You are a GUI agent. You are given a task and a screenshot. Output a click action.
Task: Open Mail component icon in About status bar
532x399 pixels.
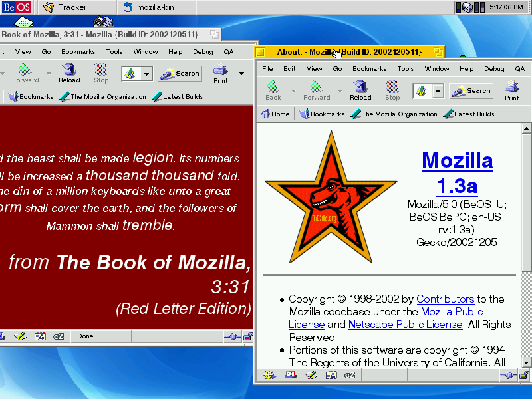pos(291,375)
